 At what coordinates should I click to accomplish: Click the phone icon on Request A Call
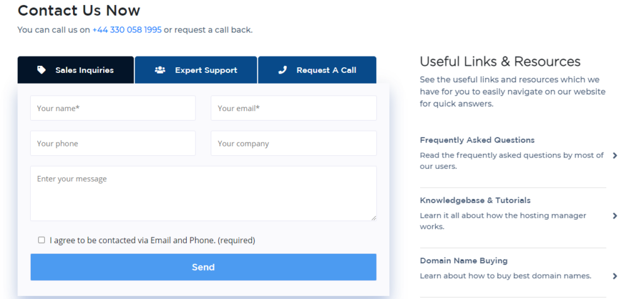282,70
